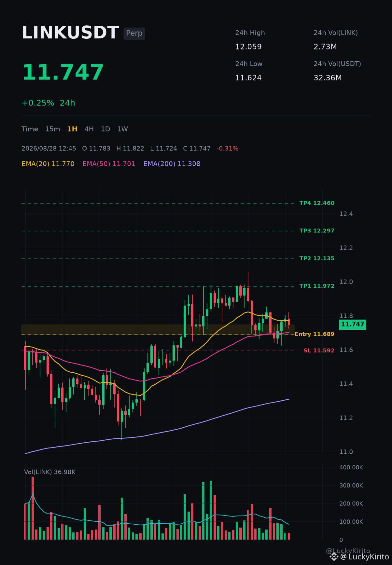Click the Entry 11.689 level label
The height and width of the screenshot is (565, 392).
pyautogui.click(x=315, y=334)
